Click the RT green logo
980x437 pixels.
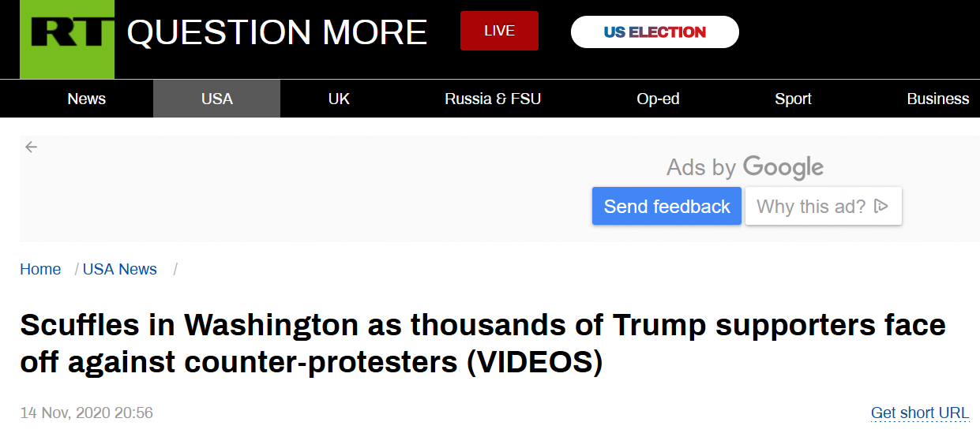66,39
